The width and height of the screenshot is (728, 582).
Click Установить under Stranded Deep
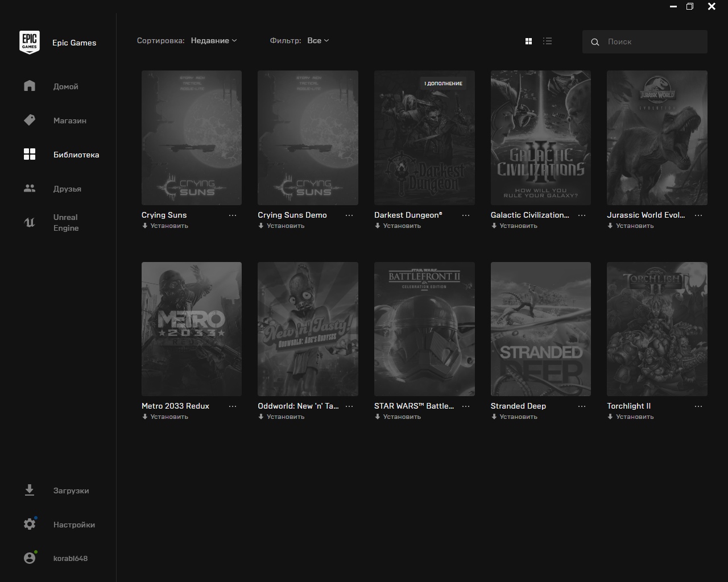(514, 417)
